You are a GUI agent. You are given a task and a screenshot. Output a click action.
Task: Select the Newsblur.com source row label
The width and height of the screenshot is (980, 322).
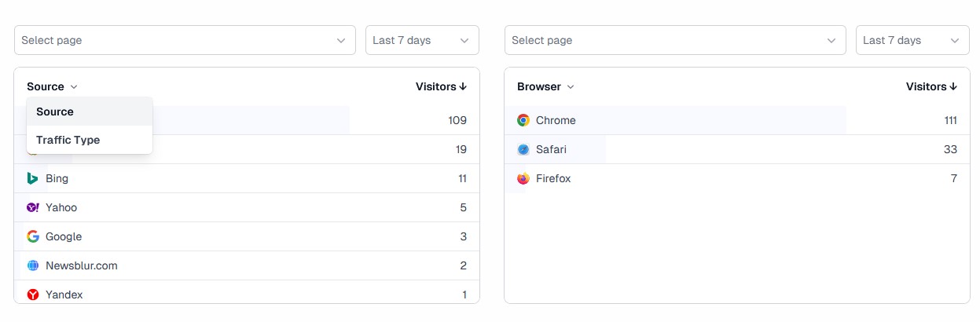[x=82, y=265]
